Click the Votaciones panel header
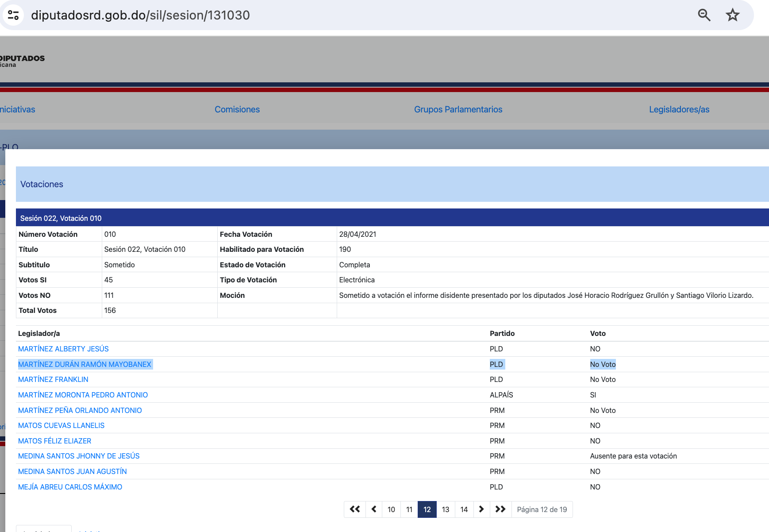 pyautogui.click(x=392, y=184)
